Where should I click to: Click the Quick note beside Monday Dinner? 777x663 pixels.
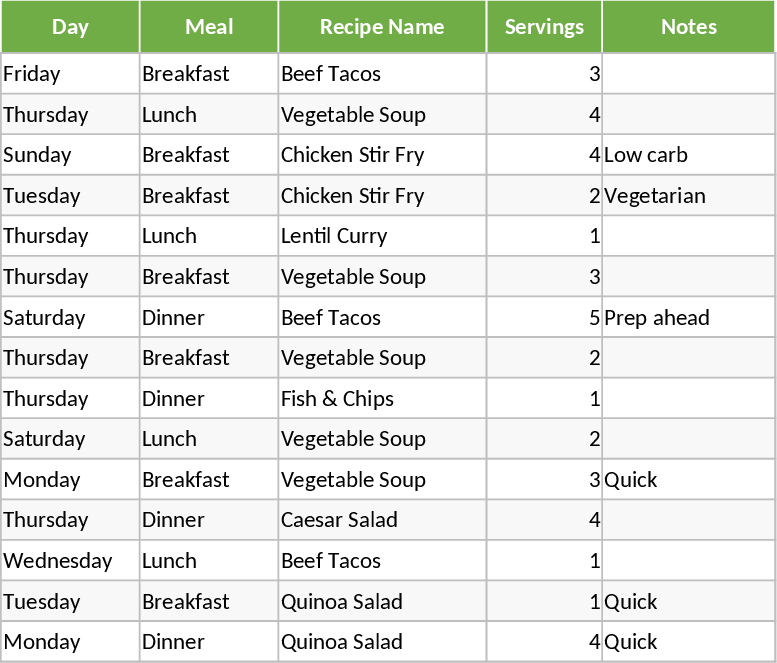click(688, 642)
